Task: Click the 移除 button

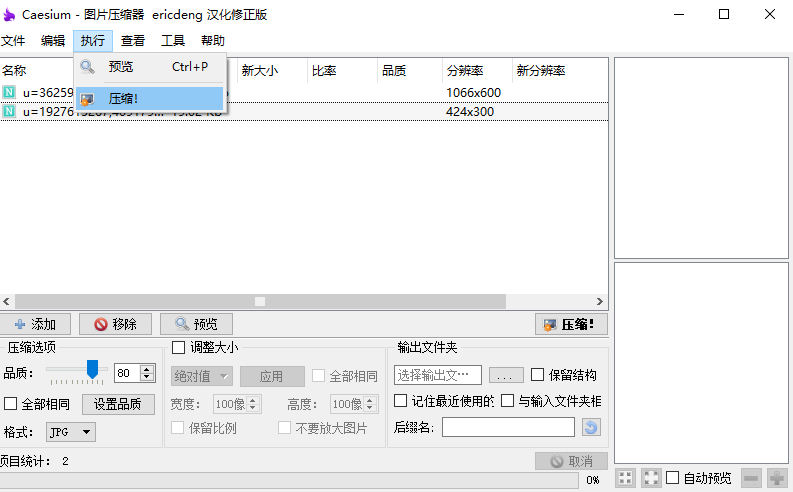Action: (115, 324)
